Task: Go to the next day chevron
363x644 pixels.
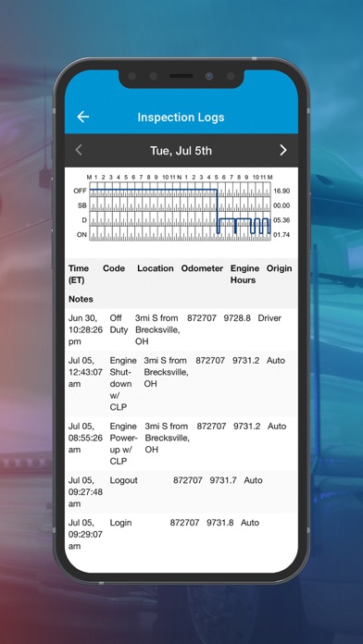Action: 283,150
